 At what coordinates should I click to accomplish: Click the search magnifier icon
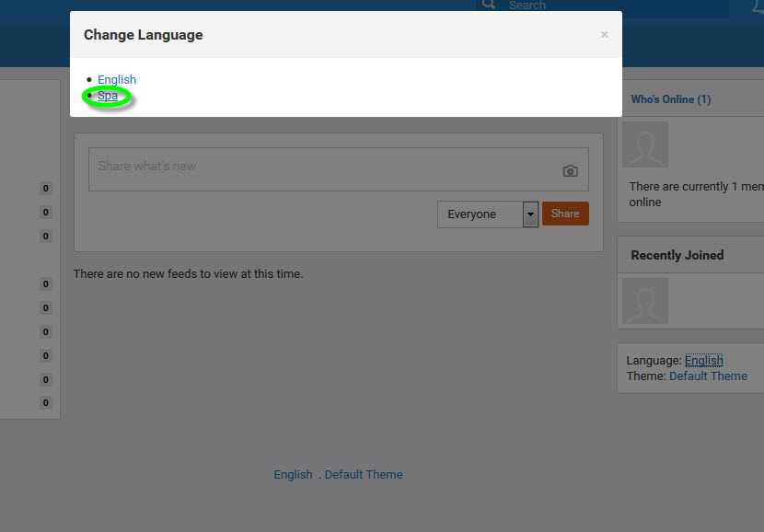(489, 5)
